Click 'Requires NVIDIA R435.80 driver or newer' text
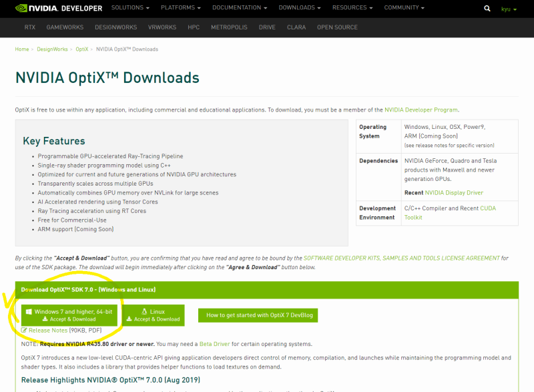 coord(97,344)
